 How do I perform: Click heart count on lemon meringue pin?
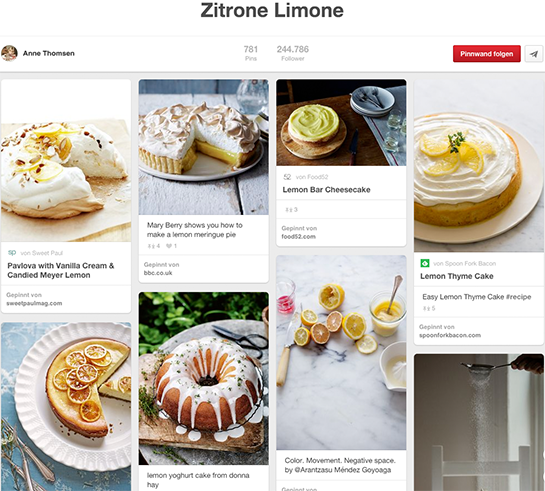tap(171, 246)
